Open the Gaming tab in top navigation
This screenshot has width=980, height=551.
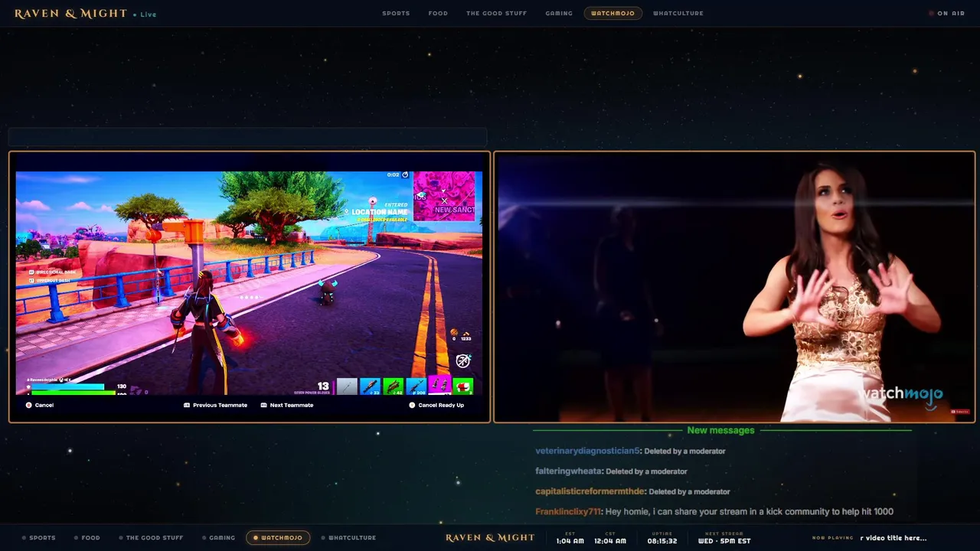pyautogui.click(x=559, y=13)
